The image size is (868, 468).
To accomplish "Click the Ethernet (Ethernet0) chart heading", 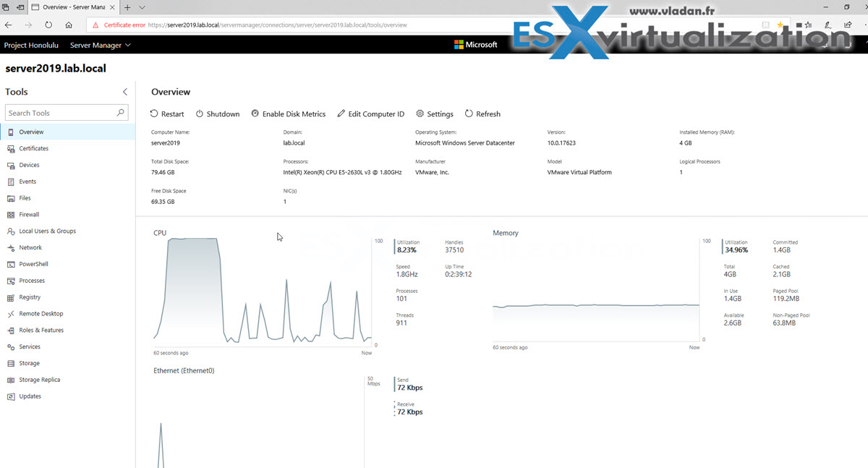I will coord(184,370).
